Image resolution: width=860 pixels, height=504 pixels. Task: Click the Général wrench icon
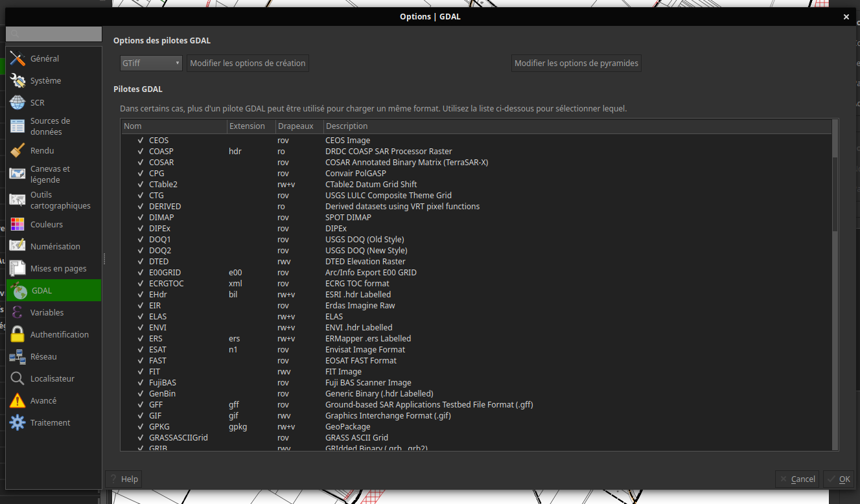(18, 58)
